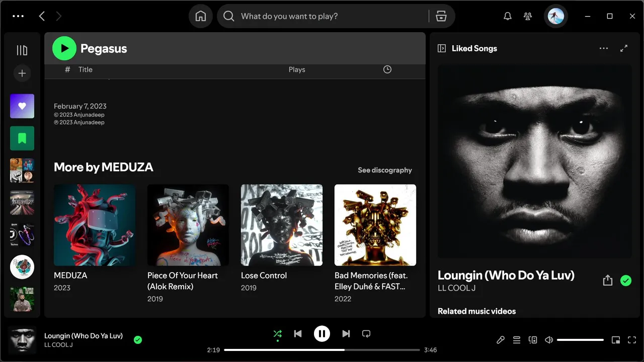Seek within the song progress bar
644x362 pixels.
point(322,350)
